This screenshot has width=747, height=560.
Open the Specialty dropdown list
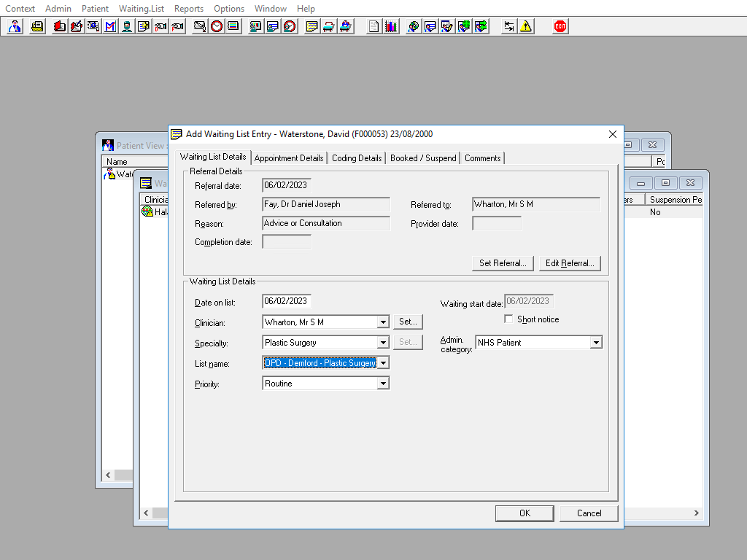(383, 343)
